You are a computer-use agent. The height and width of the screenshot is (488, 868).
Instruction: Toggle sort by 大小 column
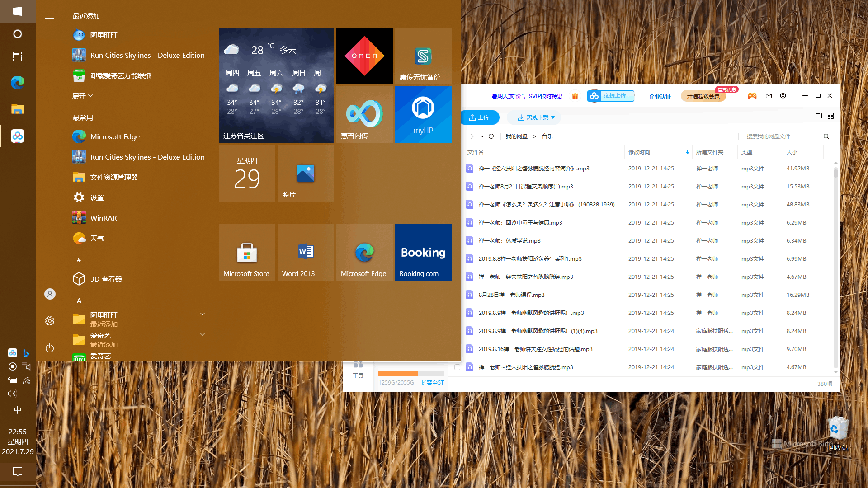tap(803, 152)
